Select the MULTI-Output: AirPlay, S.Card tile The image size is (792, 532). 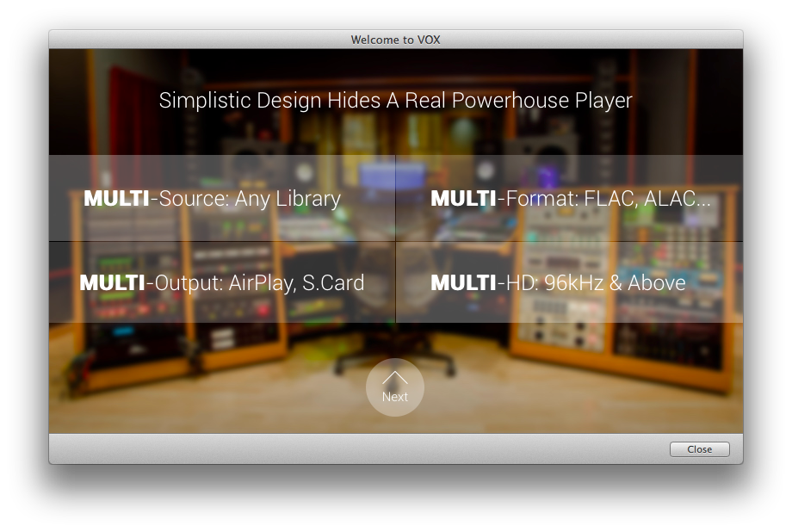222,282
